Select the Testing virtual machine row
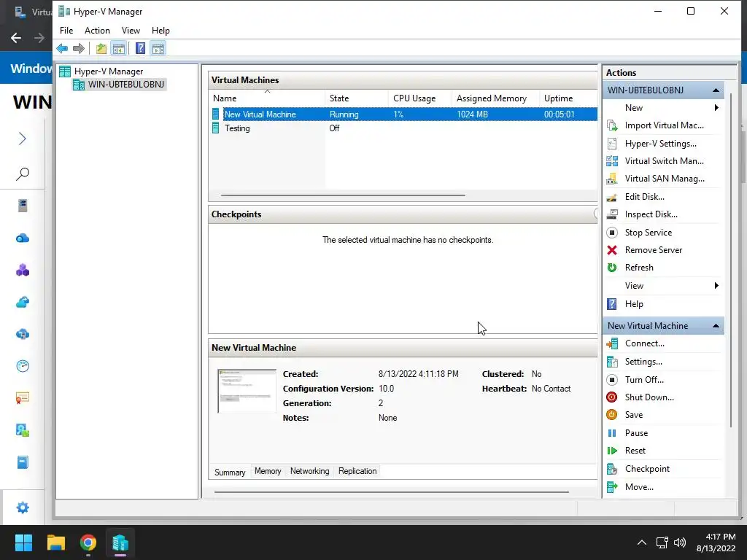The width and height of the screenshot is (747, 560). (x=404, y=128)
